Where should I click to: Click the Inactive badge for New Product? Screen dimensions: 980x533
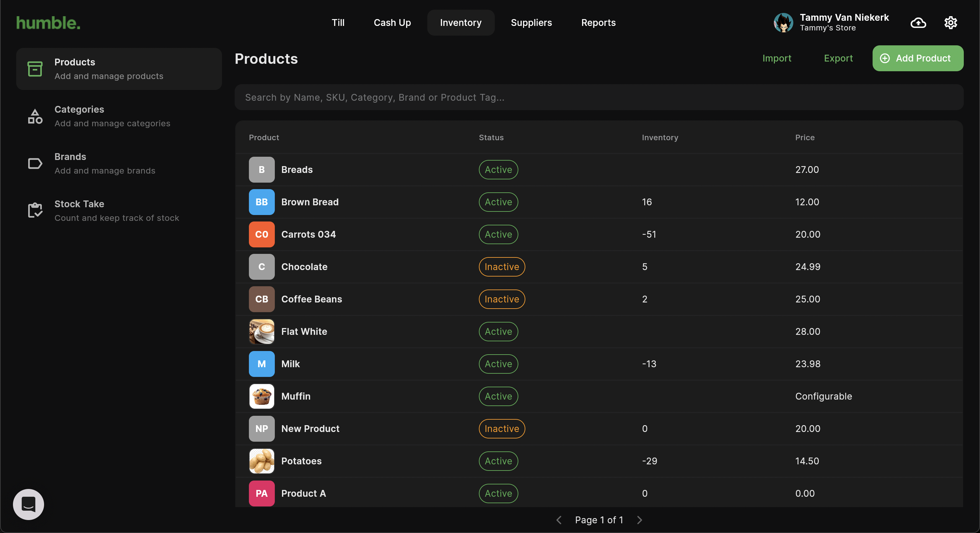pos(502,428)
